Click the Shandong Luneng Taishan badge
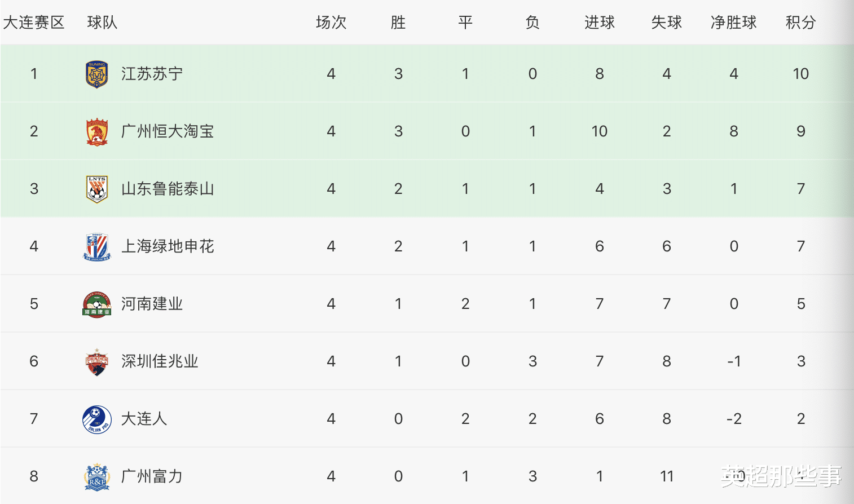Screen dimensions: 854x504 [x=97, y=189]
